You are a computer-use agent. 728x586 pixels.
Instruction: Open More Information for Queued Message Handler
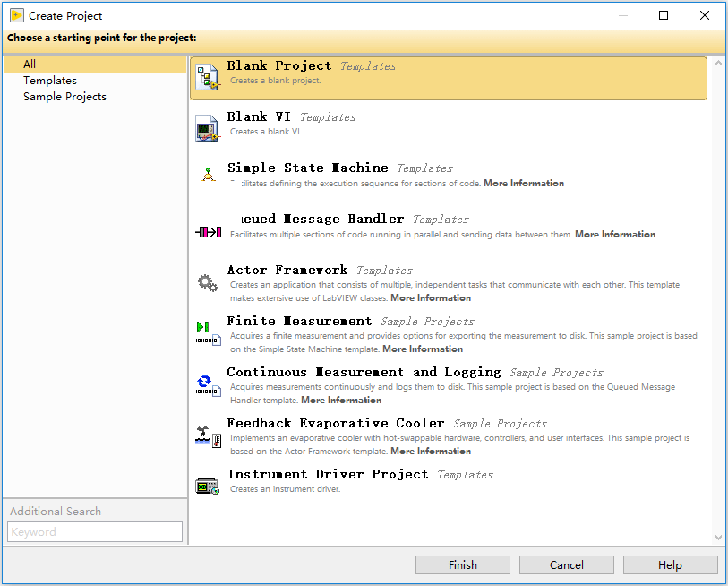point(615,234)
